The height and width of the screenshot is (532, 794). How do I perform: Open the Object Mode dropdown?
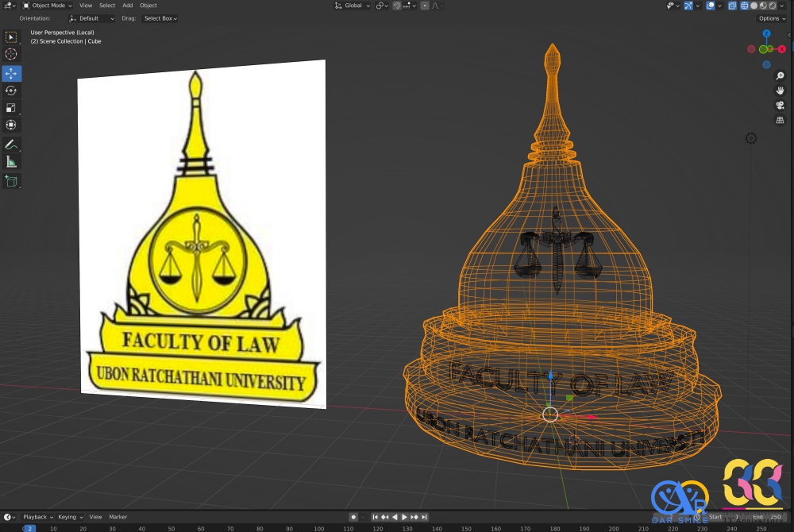click(47, 6)
